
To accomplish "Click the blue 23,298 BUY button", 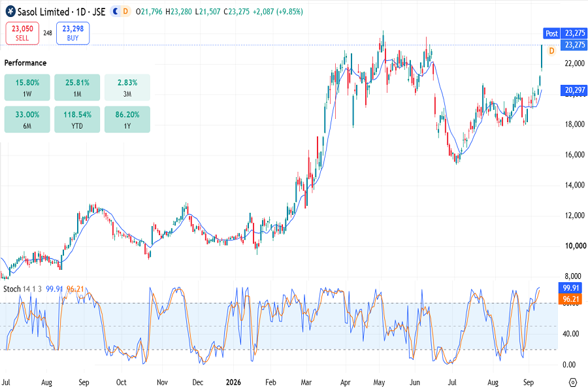I will pyautogui.click(x=73, y=33).
